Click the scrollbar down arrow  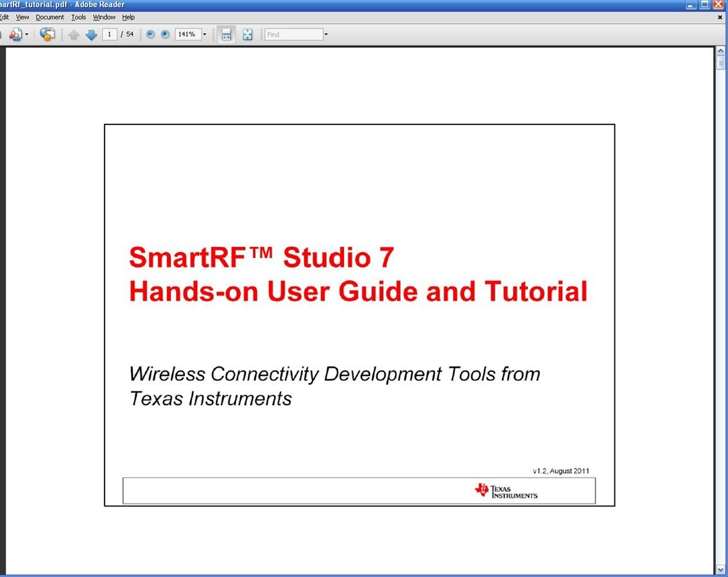pos(720,569)
